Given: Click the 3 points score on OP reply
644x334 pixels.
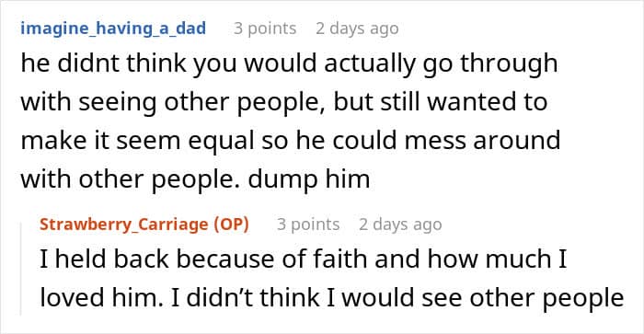Looking at the screenshot, I should [x=308, y=225].
